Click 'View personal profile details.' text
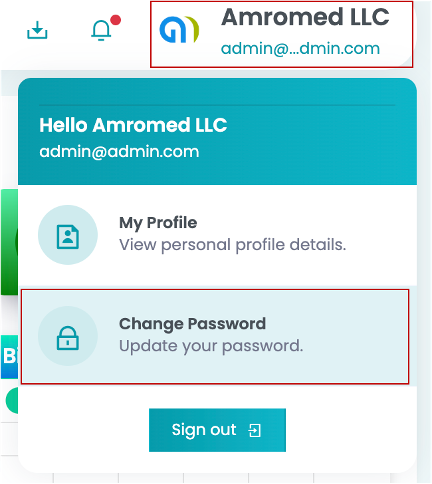Viewport: 432px width, 484px height. tap(233, 245)
